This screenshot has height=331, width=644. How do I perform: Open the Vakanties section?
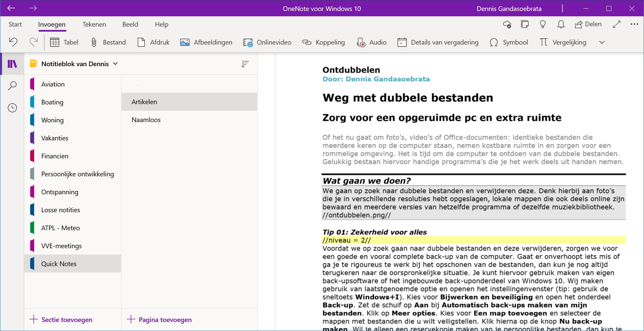(73, 138)
